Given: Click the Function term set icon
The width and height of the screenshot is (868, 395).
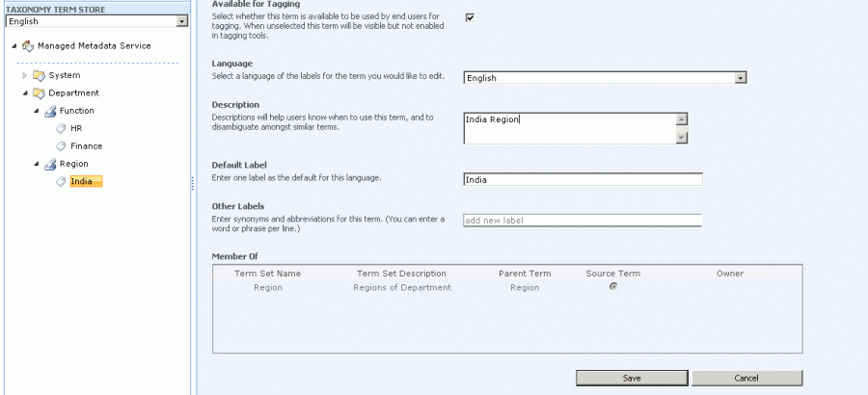Looking at the screenshot, I should pyautogui.click(x=51, y=111).
